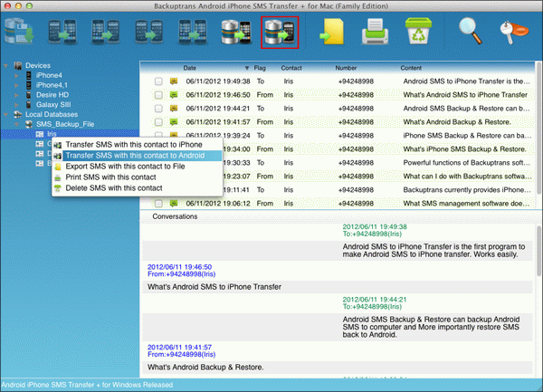543x392 pixels.
Task: Sort by the Flag column header
Action: [x=260, y=68]
